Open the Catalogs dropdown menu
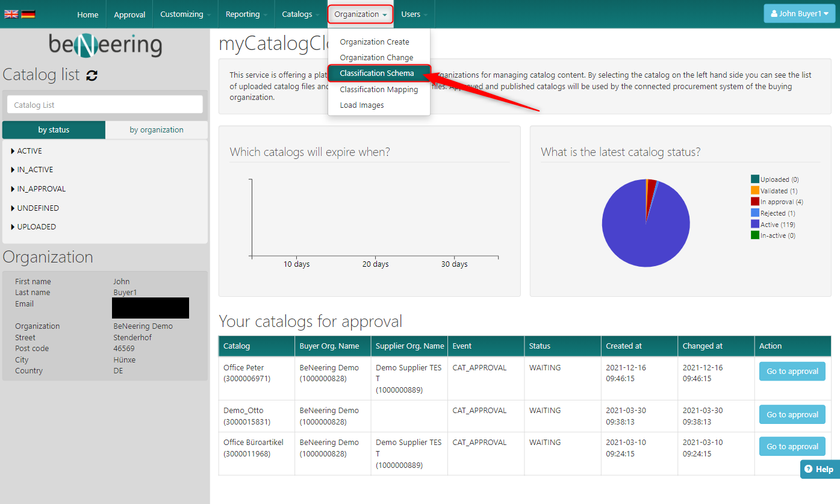 [300, 14]
